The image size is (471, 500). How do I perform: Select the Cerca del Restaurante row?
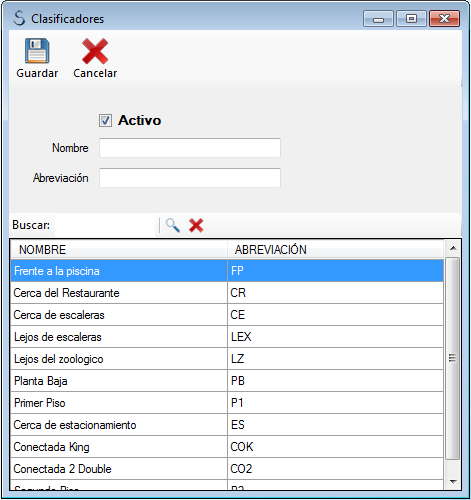(x=227, y=293)
